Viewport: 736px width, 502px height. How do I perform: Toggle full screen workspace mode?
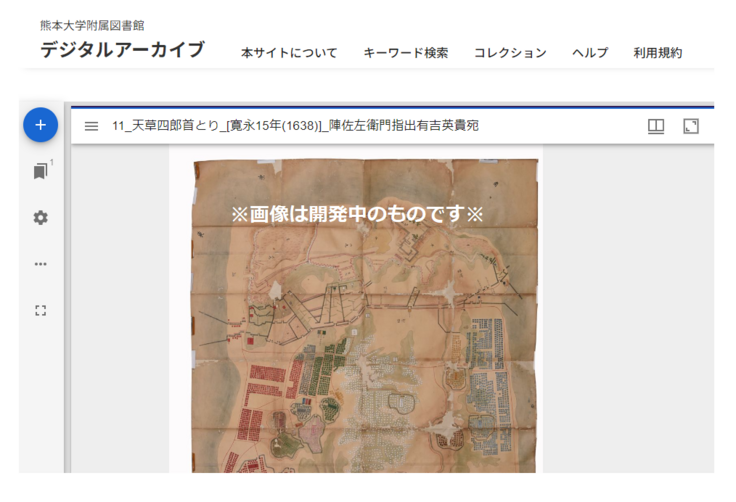pos(40,310)
